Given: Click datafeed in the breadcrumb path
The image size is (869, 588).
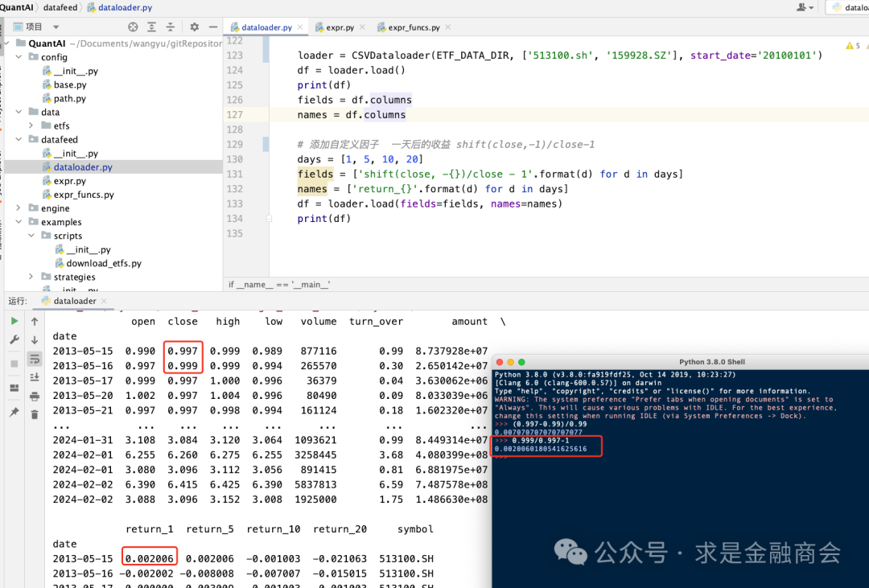Looking at the screenshot, I should coord(60,7).
